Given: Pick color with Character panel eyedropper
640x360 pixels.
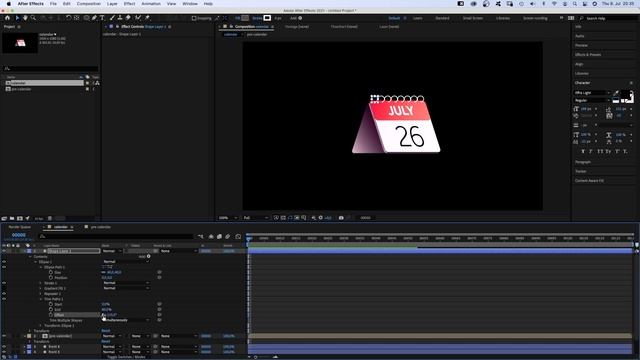Looking at the screenshot, I should (616, 93).
